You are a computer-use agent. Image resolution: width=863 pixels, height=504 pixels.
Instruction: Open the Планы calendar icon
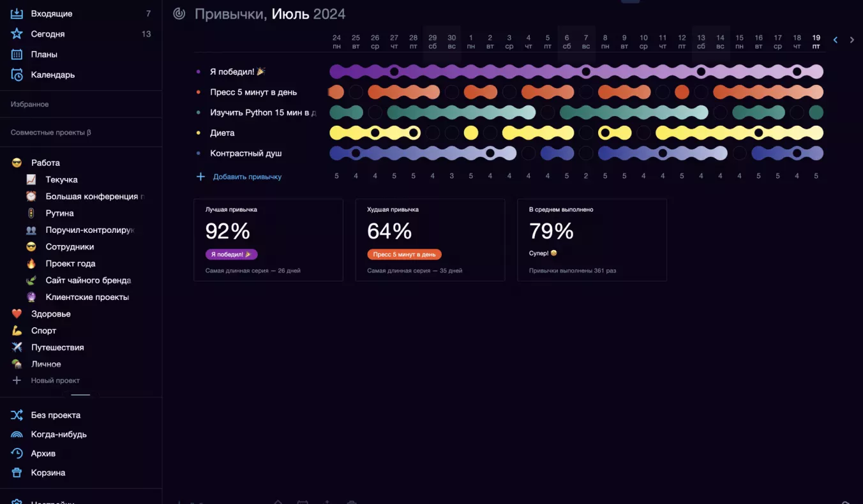coord(17,54)
